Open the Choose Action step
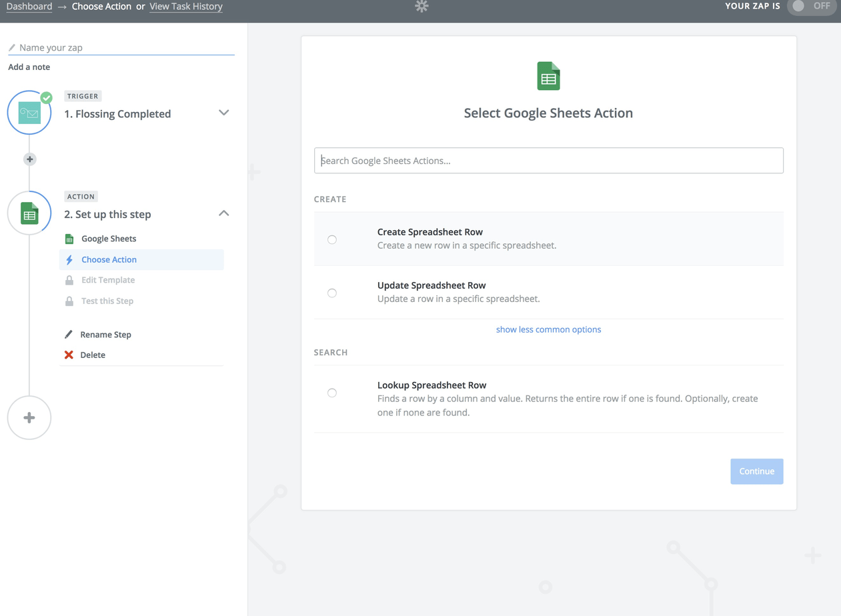This screenshot has height=616, width=841. coord(141,259)
